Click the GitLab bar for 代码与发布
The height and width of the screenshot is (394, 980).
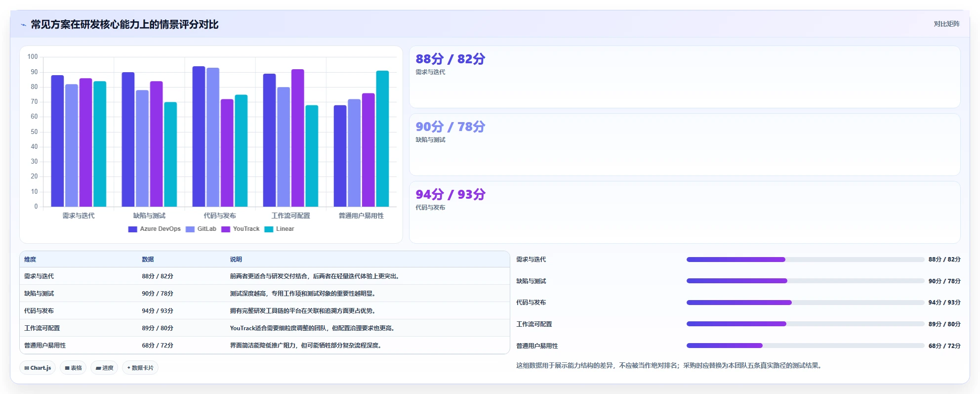(213, 137)
